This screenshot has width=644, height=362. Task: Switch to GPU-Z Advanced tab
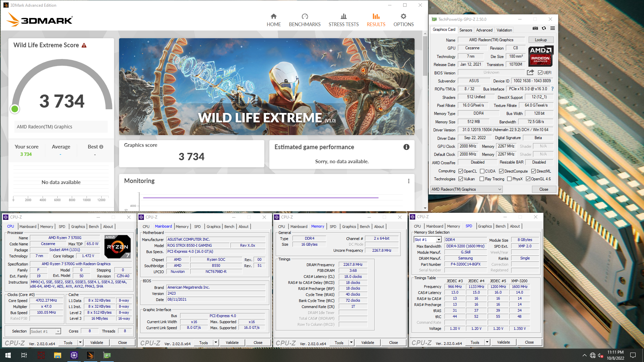[x=484, y=30]
